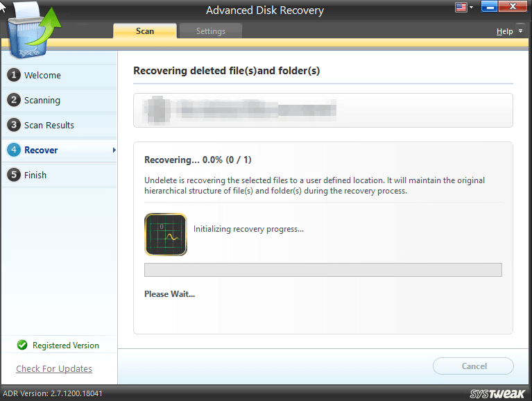
Task: Open the Help menu
Action: click(x=504, y=31)
